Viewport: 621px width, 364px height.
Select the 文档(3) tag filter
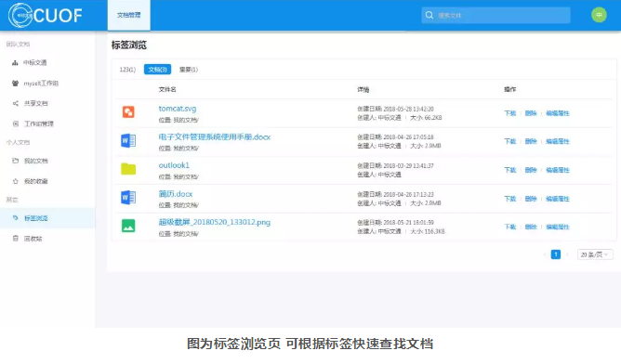click(157, 70)
